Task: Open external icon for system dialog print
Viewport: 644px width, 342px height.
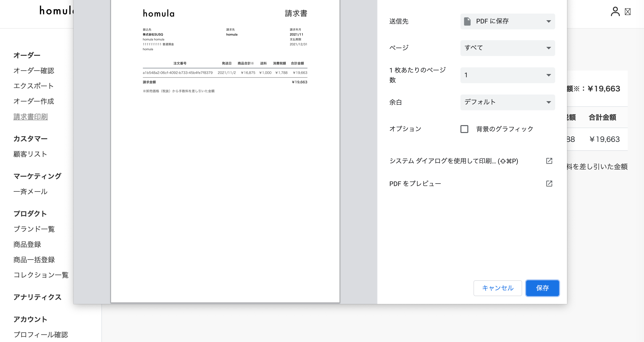Action: 549,161
